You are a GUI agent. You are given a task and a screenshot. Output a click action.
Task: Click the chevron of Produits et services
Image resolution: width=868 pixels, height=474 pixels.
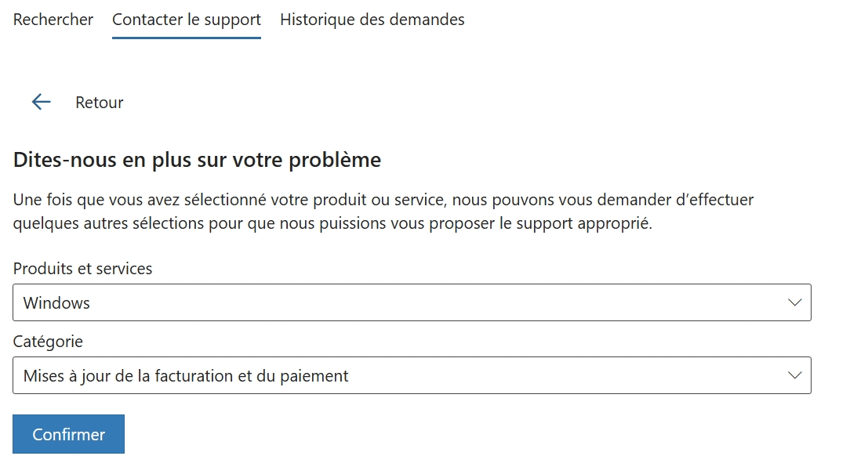[794, 302]
